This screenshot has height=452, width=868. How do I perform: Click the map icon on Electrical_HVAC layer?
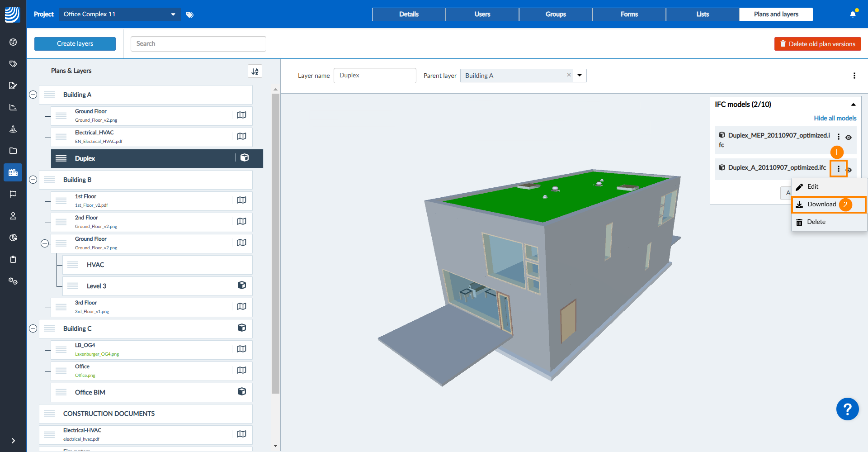click(x=241, y=136)
